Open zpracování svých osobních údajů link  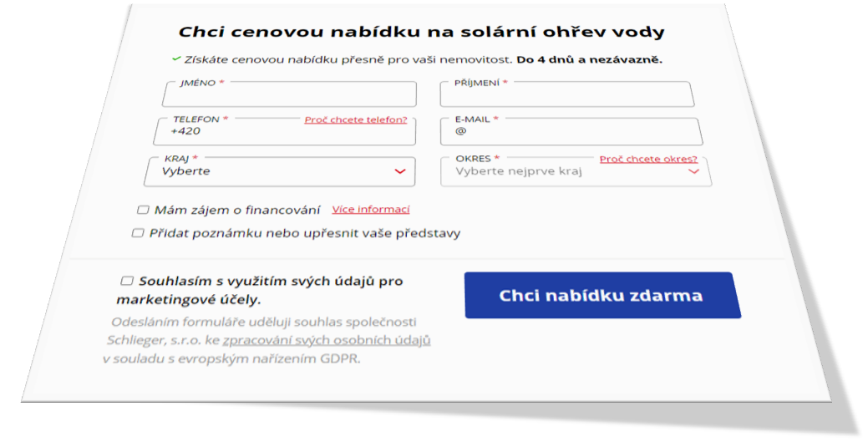pyautogui.click(x=327, y=340)
